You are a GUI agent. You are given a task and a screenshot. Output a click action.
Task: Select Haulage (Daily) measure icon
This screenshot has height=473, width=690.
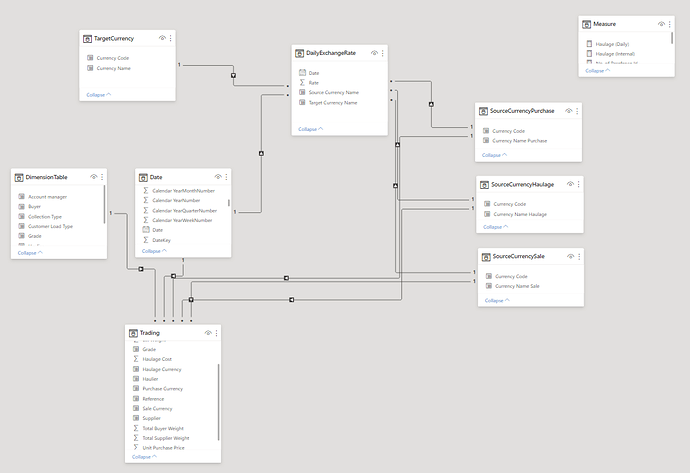(589, 44)
